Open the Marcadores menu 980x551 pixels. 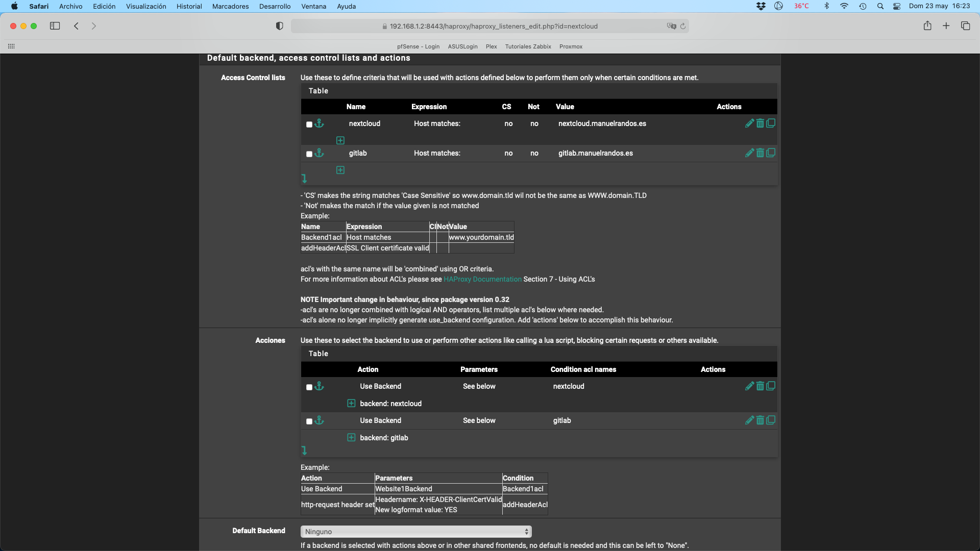230,6
